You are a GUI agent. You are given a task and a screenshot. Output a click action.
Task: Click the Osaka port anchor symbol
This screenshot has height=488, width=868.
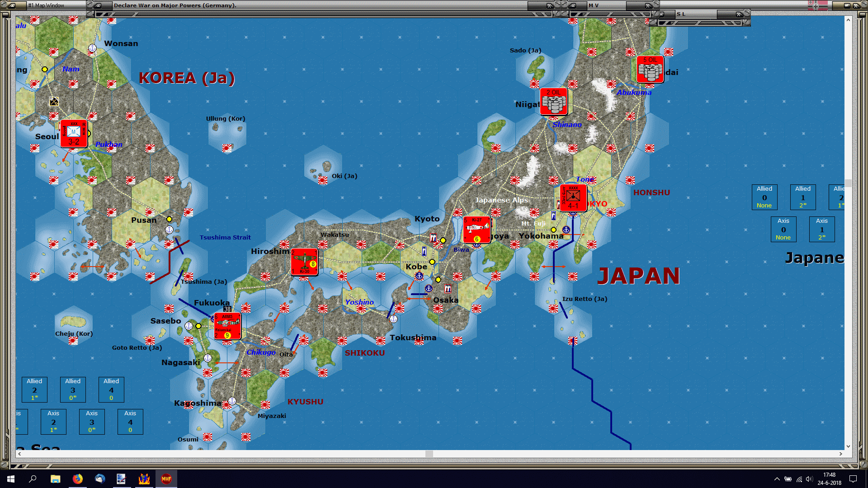tap(429, 288)
